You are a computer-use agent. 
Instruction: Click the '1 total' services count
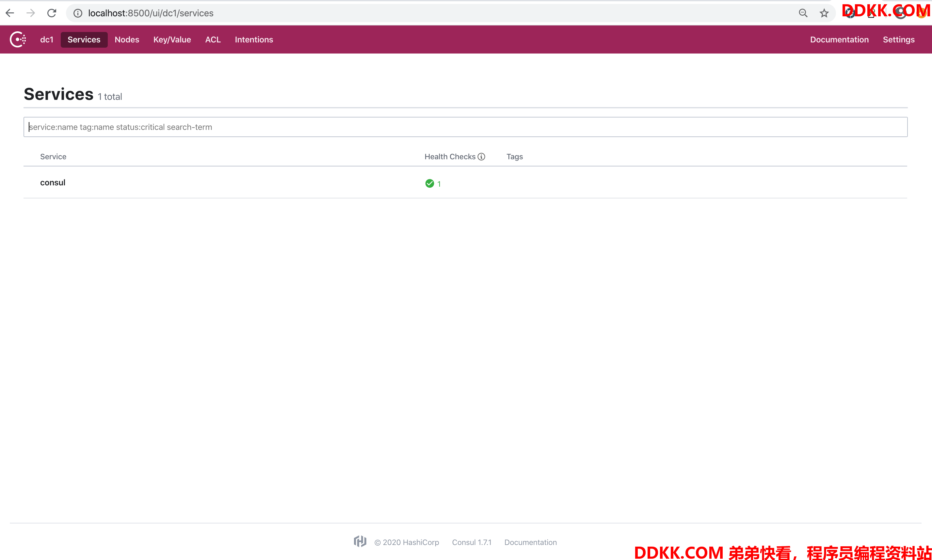click(x=110, y=97)
